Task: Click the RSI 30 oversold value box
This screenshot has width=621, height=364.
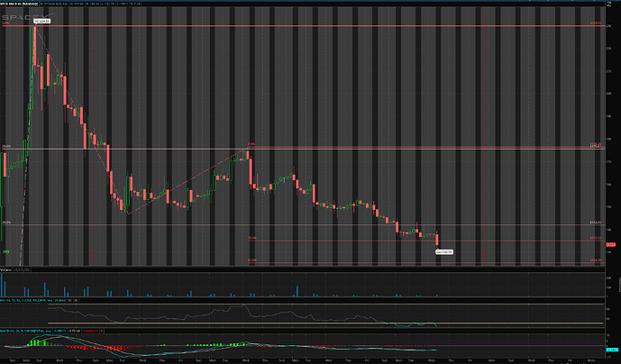Action: point(69,301)
